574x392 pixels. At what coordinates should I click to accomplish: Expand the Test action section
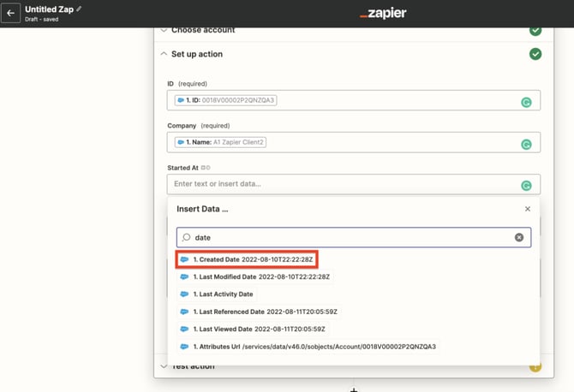[164, 366]
